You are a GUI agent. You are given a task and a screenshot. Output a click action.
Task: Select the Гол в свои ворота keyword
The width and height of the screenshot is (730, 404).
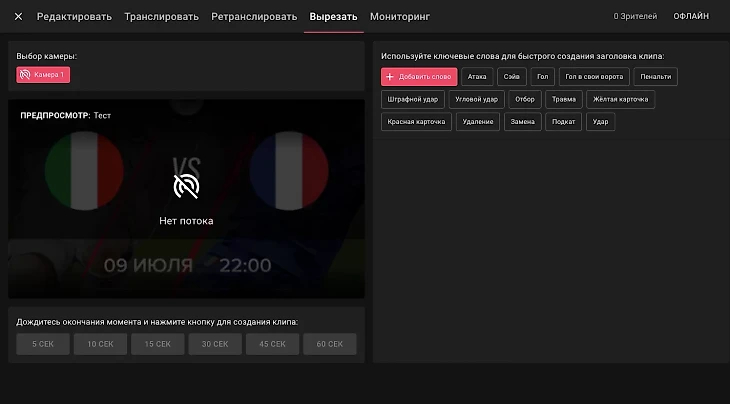(594, 77)
